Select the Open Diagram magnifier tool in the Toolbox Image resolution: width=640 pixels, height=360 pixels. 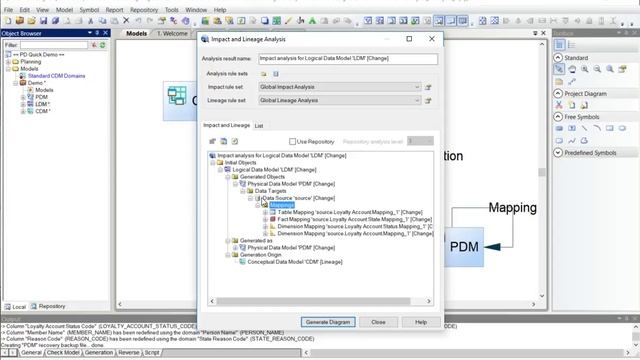tap(610, 69)
